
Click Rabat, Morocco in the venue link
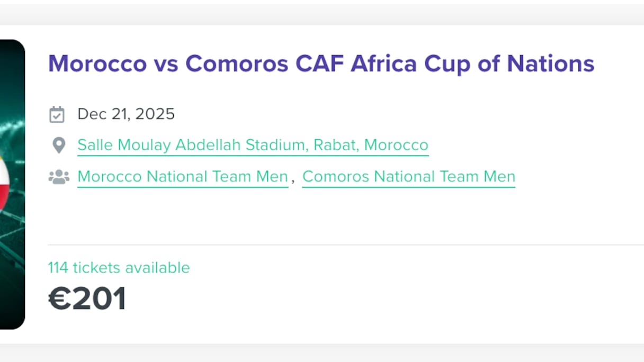click(x=371, y=145)
